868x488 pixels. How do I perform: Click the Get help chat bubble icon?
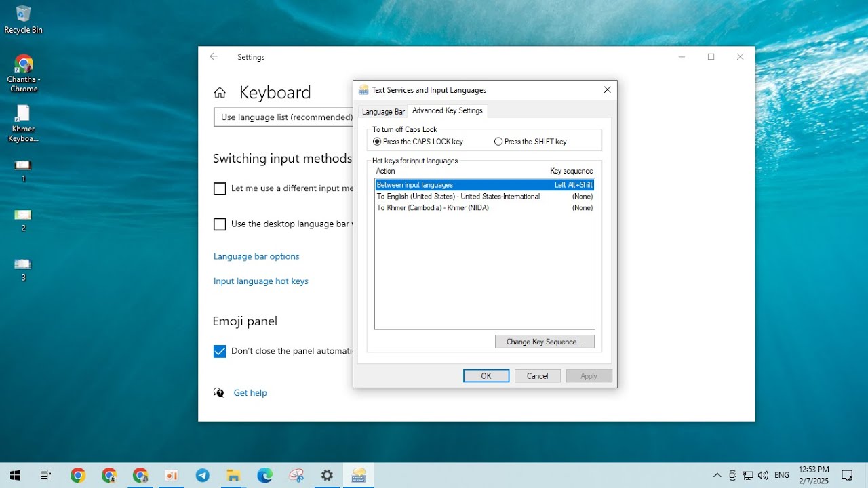coord(218,392)
